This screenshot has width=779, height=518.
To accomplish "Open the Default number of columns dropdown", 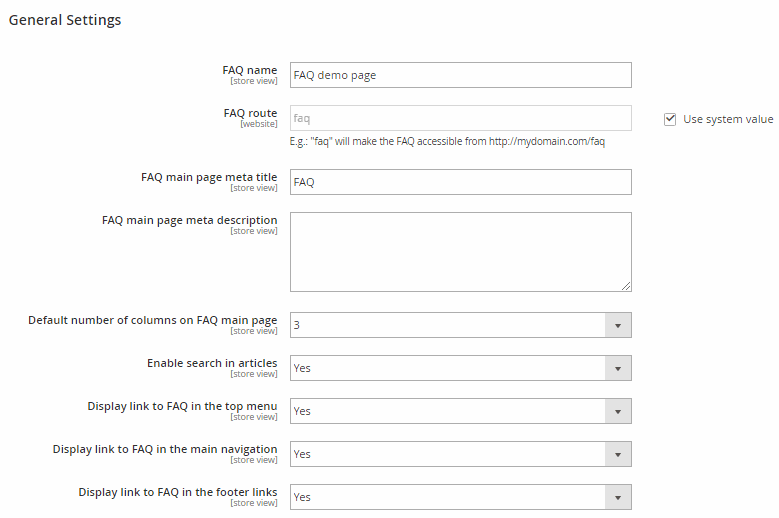I will point(460,325).
